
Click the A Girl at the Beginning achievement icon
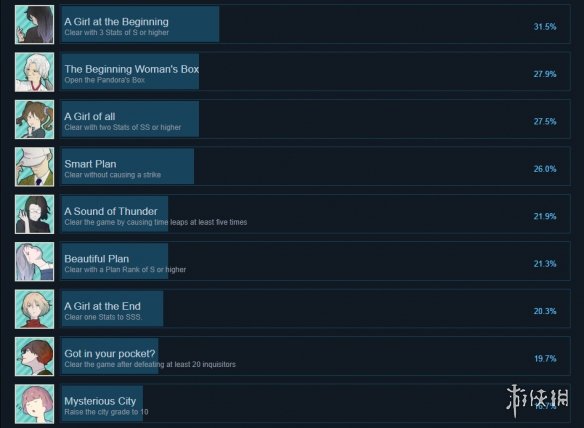click(34, 25)
